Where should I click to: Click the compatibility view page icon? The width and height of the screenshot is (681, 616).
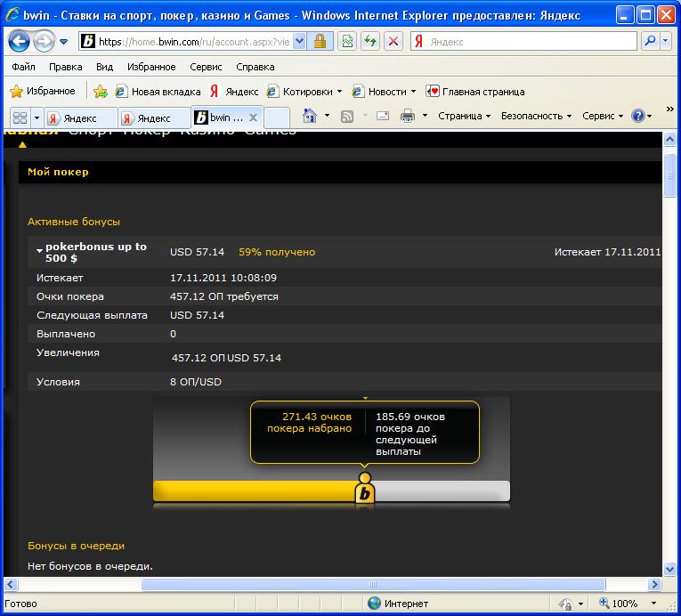[x=347, y=42]
